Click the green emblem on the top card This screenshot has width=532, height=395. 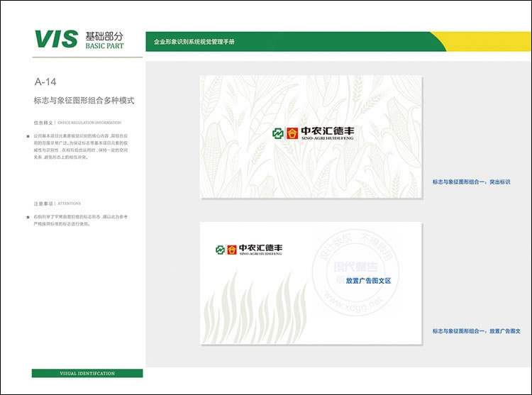279,133
